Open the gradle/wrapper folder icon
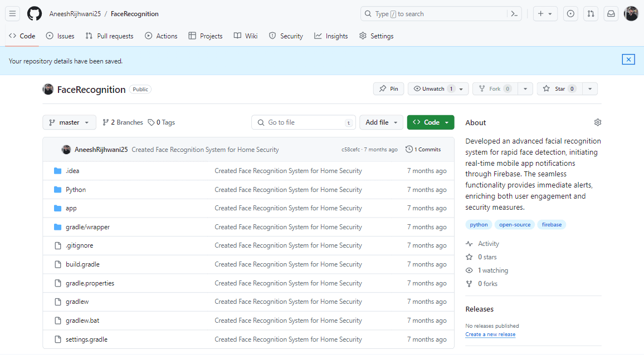 point(58,227)
